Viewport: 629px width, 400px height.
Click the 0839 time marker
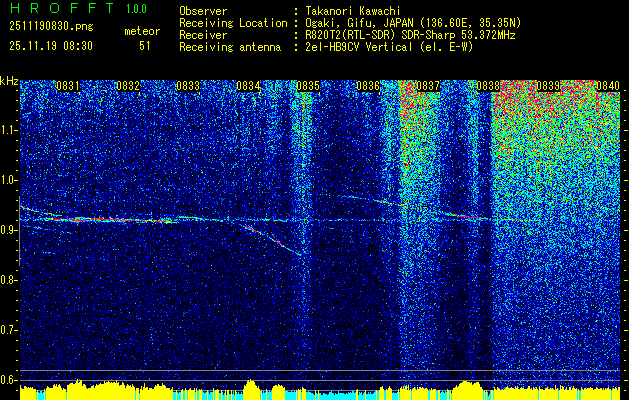click(548, 86)
